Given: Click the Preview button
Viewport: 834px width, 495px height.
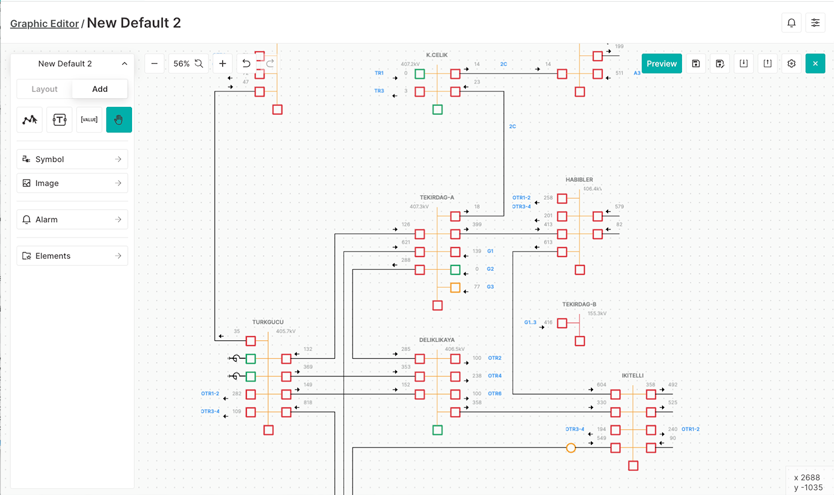Looking at the screenshot, I should pos(661,64).
